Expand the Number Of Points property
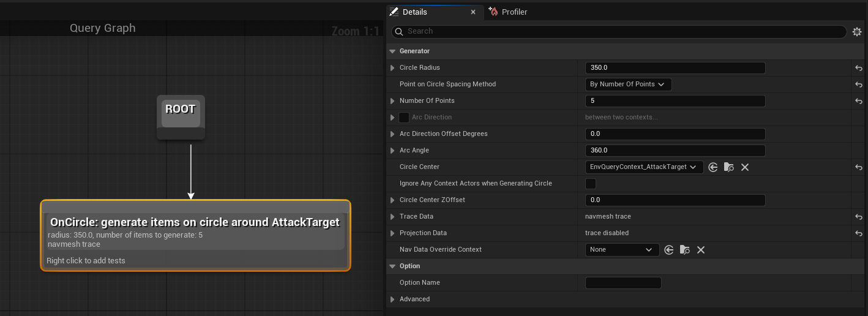 coord(392,101)
